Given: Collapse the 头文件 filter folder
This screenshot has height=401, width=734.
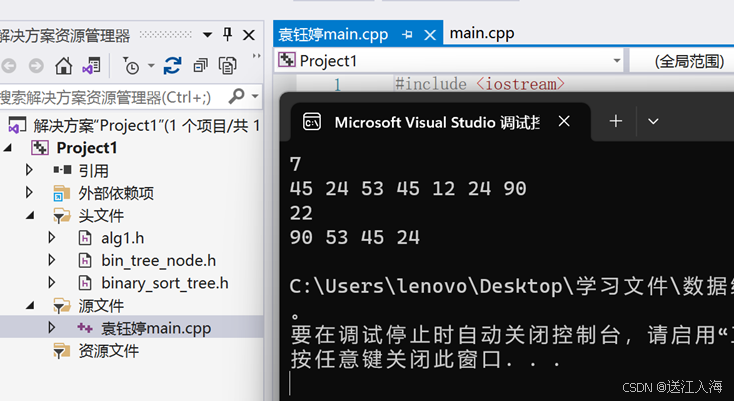Looking at the screenshot, I should [x=30, y=216].
